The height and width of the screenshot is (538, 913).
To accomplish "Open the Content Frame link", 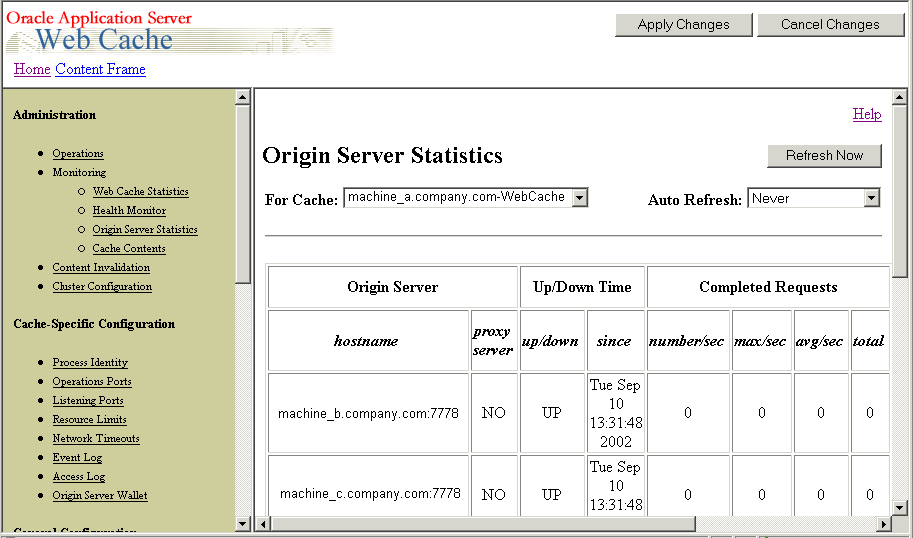I will [x=100, y=69].
